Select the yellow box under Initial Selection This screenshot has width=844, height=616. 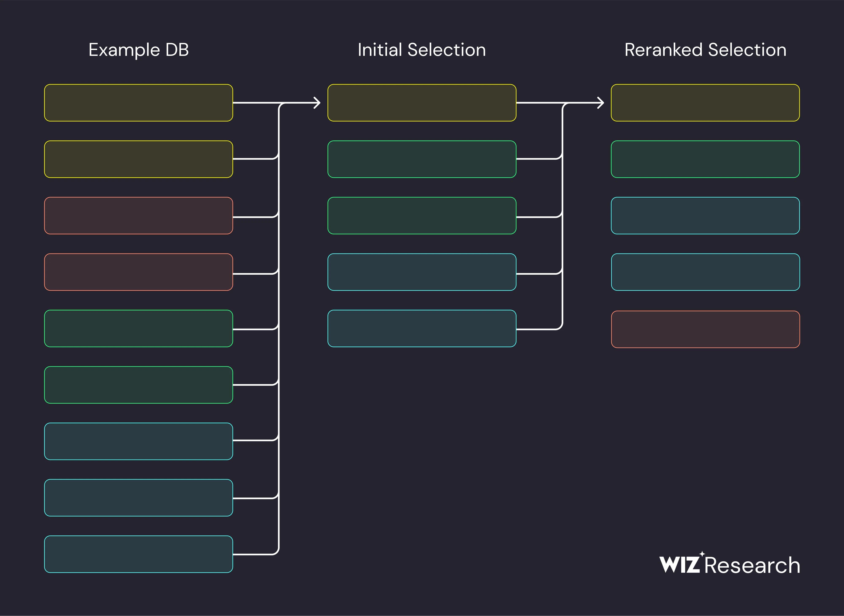422,103
